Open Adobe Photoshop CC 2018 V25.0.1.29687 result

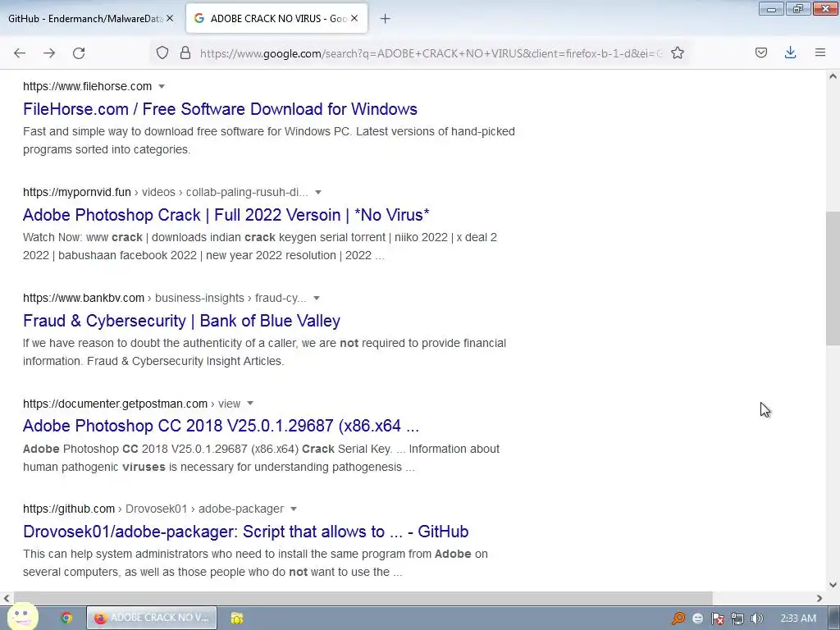pyautogui.click(x=221, y=426)
